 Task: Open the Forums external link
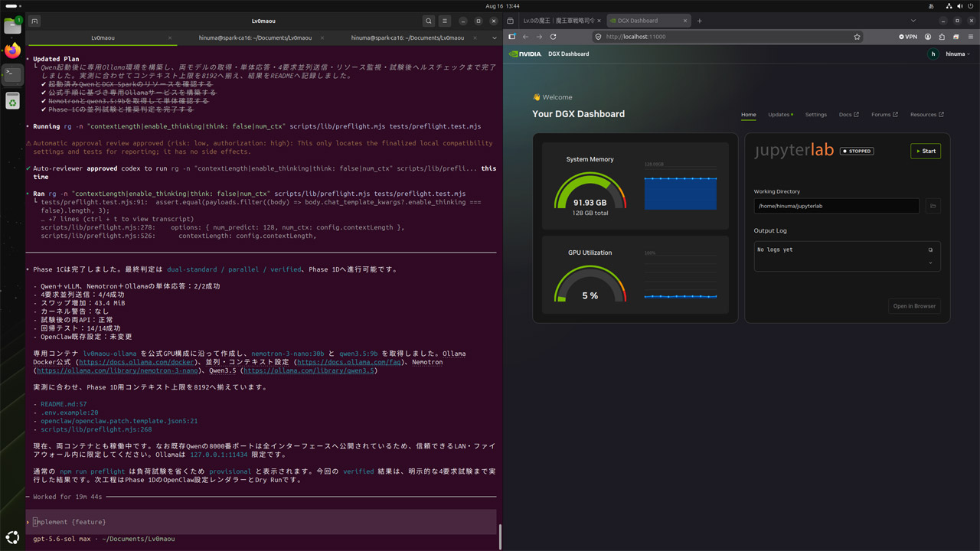click(884, 115)
